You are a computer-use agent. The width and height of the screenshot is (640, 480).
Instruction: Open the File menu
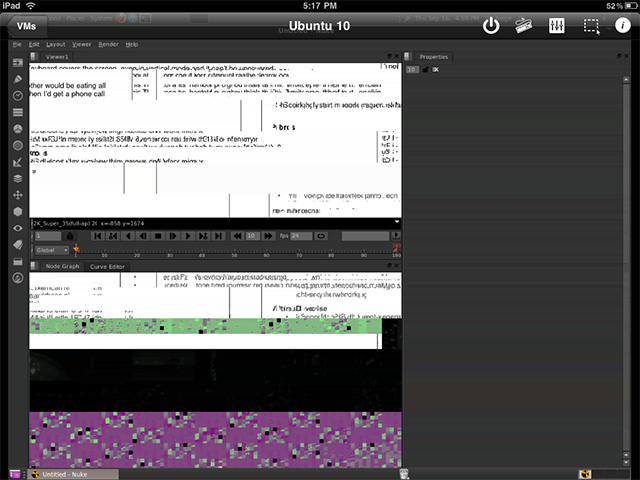click(x=17, y=44)
